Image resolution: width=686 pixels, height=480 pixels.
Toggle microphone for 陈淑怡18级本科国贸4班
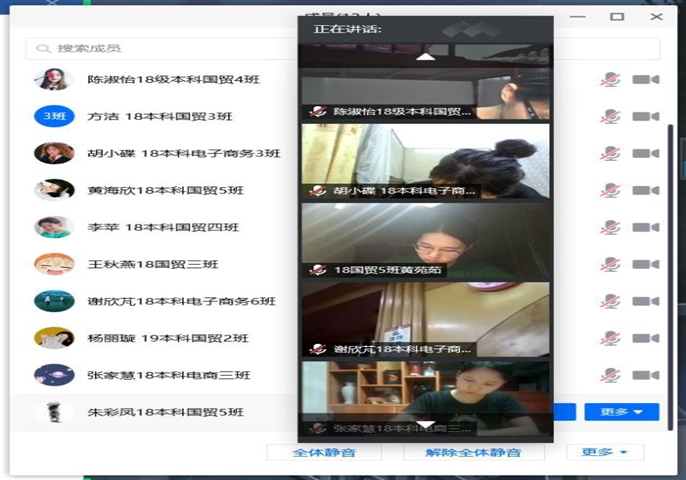click(610, 80)
